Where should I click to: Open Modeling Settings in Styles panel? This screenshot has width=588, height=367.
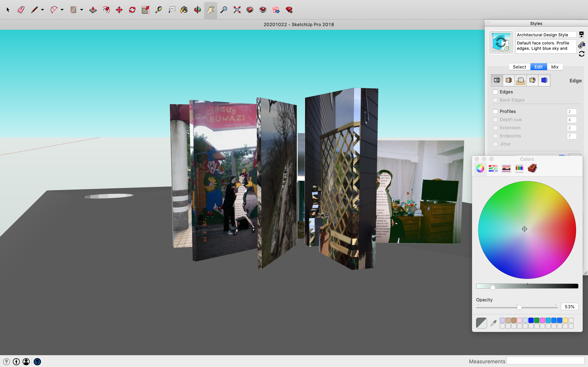544,80
